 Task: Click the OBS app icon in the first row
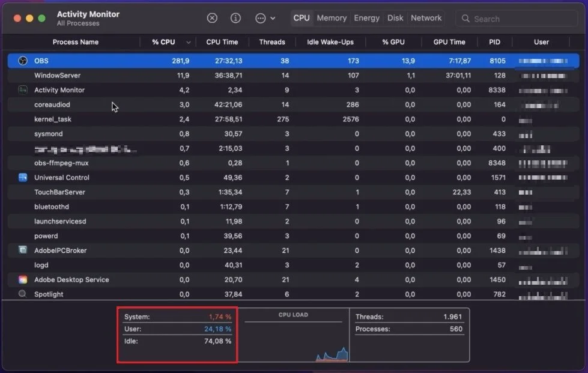(23, 60)
